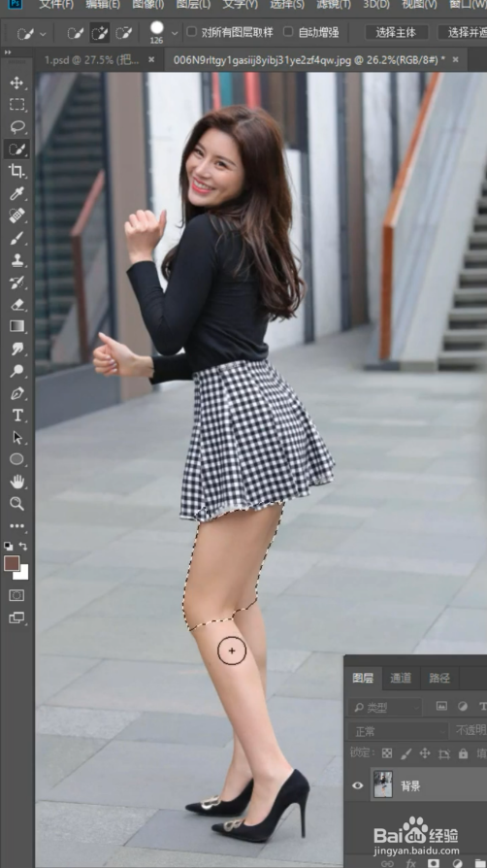
Task: Open the Edit Toolbar three-dots menu
Action: [x=17, y=526]
